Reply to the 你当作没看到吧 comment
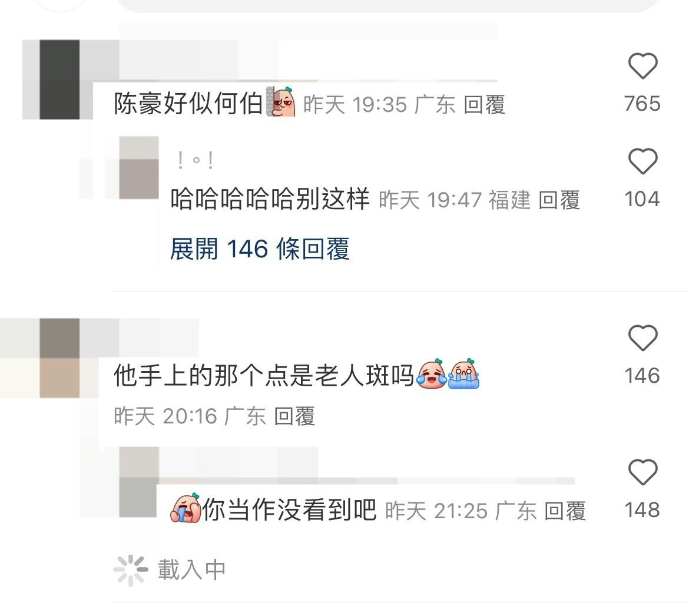Screen dimensions: 689x616 click(x=565, y=511)
